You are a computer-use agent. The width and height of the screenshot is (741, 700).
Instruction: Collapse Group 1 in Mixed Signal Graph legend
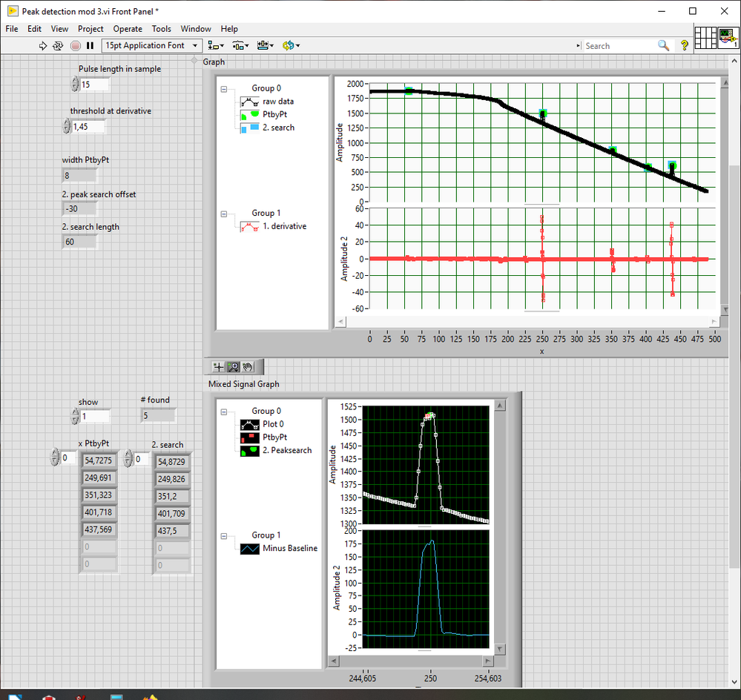pyautogui.click(x=224, y=536)
